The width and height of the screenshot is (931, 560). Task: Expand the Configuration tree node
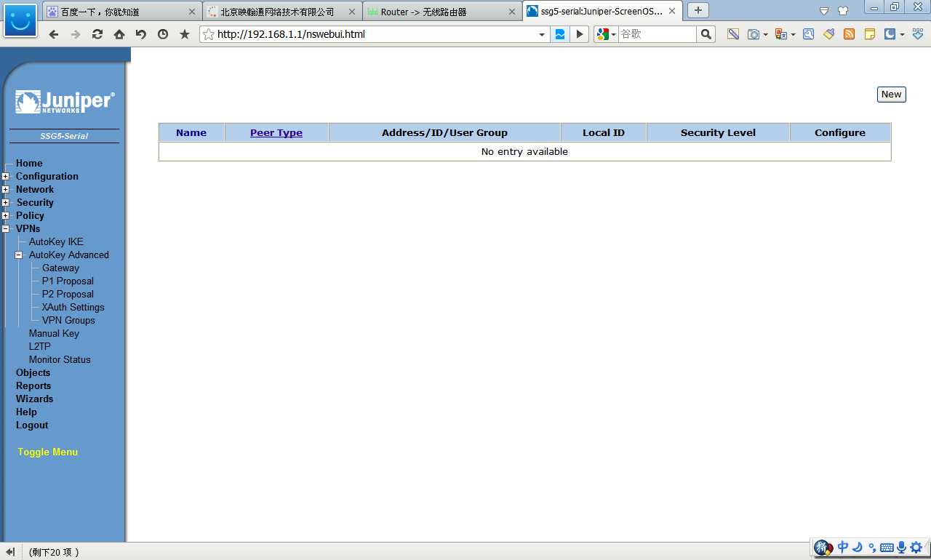[x=6, y=177]
